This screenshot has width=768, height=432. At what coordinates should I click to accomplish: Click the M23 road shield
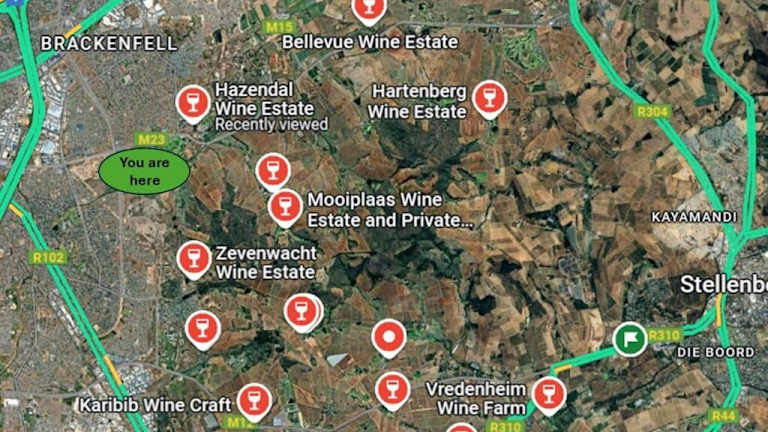pos(151,140)
